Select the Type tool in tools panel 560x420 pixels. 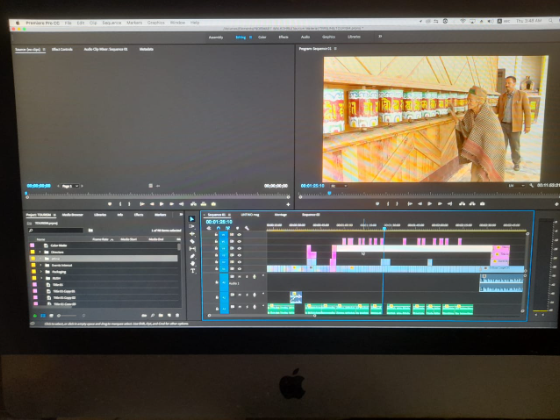(x=192, y=271)
